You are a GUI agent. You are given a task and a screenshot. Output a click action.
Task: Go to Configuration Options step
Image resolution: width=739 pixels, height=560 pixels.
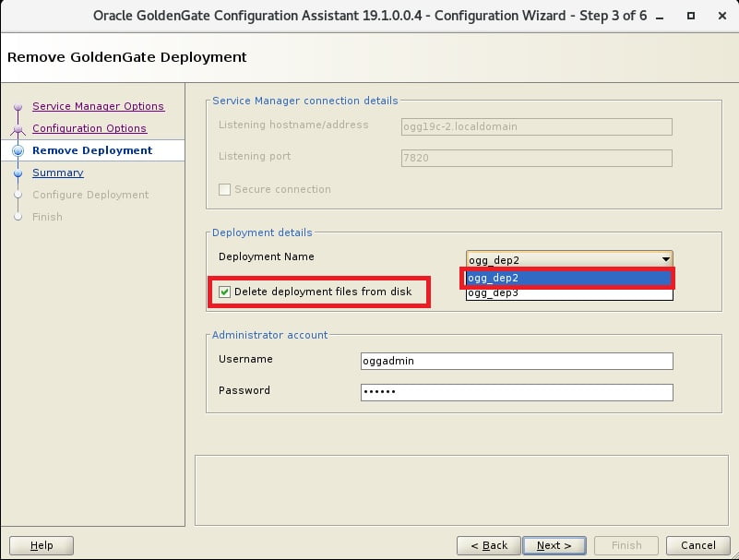point(89,128)
